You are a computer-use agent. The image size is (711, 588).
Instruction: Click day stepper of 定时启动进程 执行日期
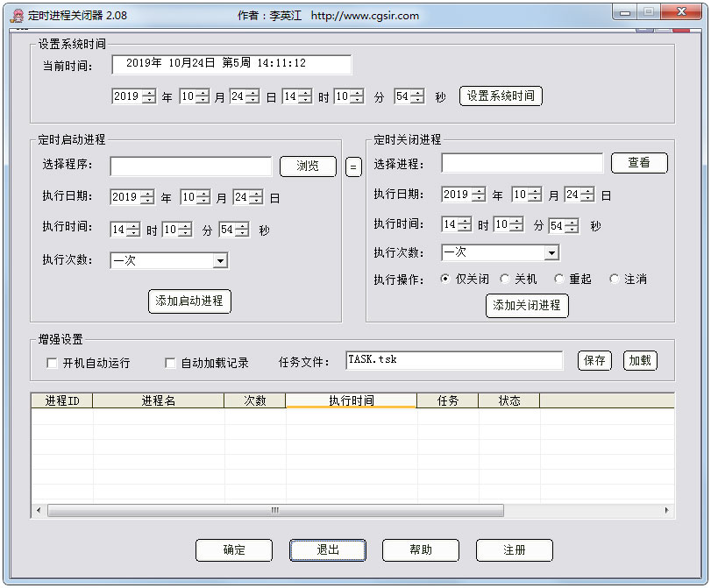pos(256,197)
